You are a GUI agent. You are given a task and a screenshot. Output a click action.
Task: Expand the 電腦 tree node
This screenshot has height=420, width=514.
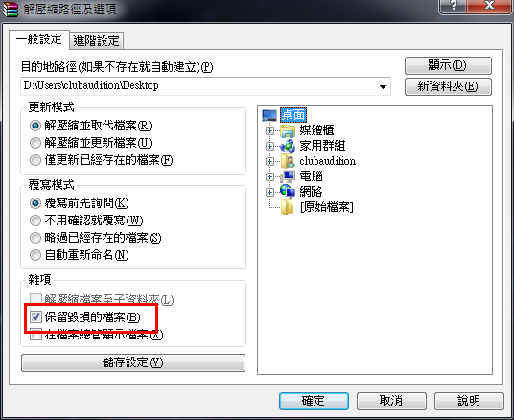coord(269,176)
